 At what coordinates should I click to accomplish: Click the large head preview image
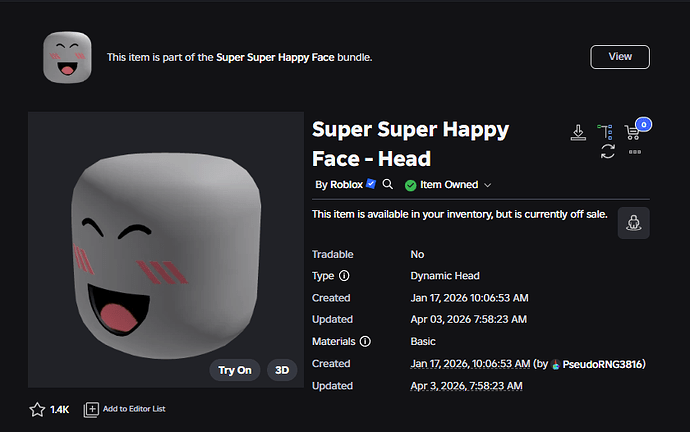tap(166, 249)
